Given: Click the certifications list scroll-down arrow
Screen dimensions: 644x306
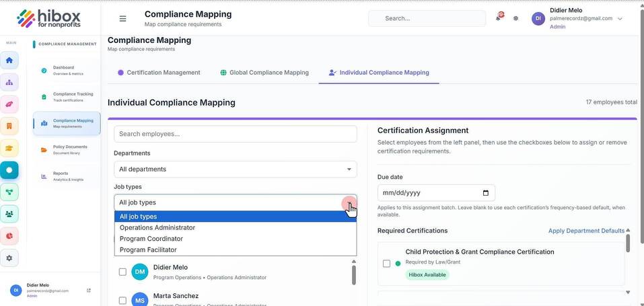Looking at the screenshot, I should pos(628,292).
